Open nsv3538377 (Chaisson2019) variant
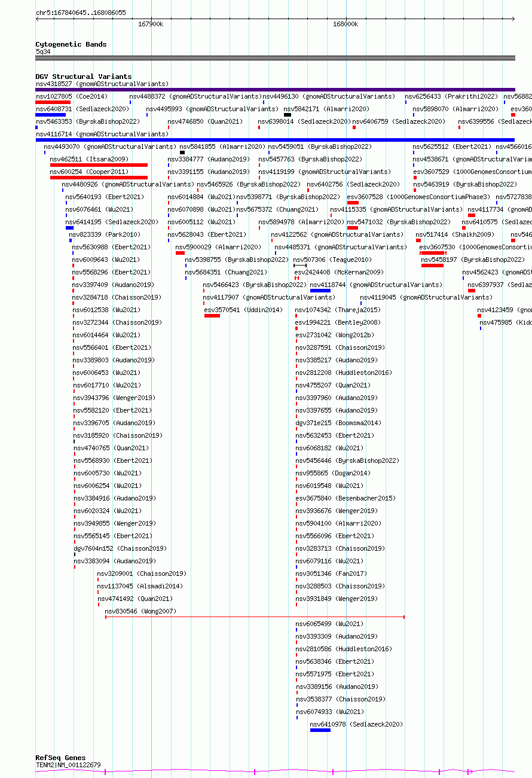This screenshot has height=778, width=532. [x=341, y=699]
